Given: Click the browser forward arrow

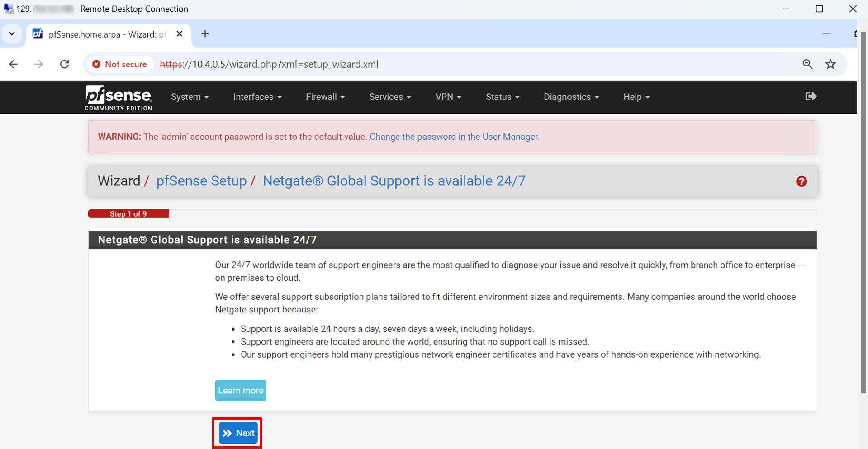Looking at the screenshot, I should 39,64.
